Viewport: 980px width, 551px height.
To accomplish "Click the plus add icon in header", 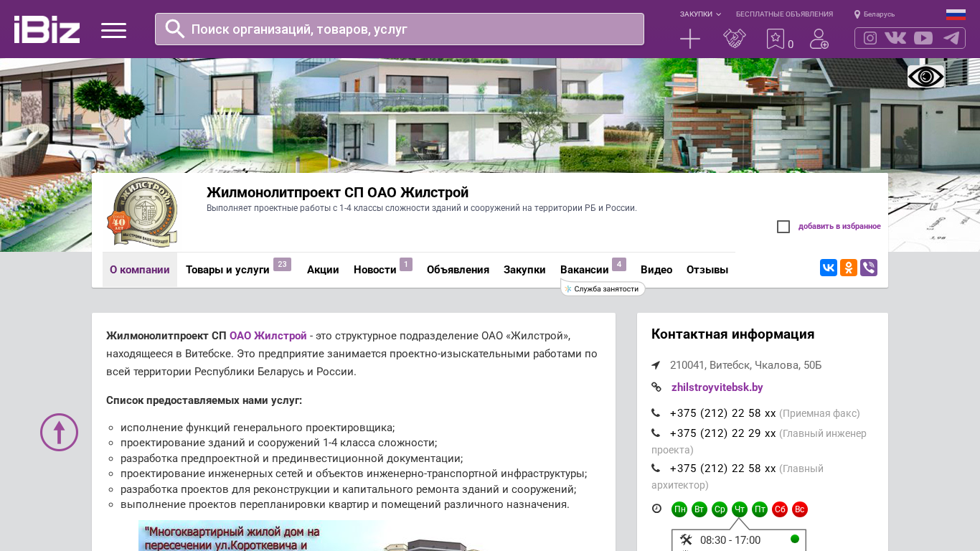I will tap(690, 39).
